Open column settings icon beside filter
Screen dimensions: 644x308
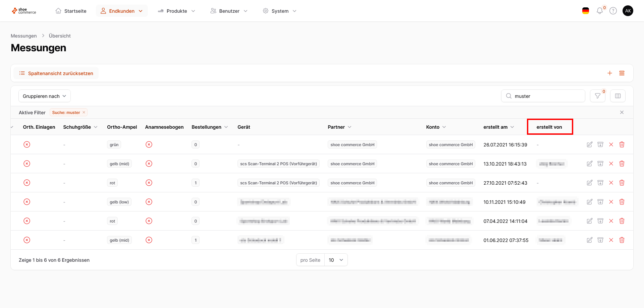[x=618, y=96]
